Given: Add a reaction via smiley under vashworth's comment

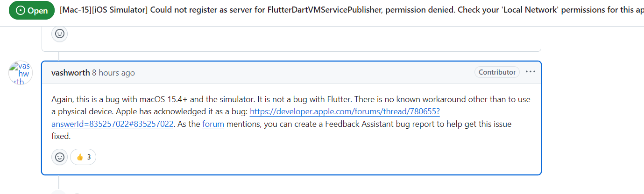Looking at the screenshot, I should (x=59, y=157).
